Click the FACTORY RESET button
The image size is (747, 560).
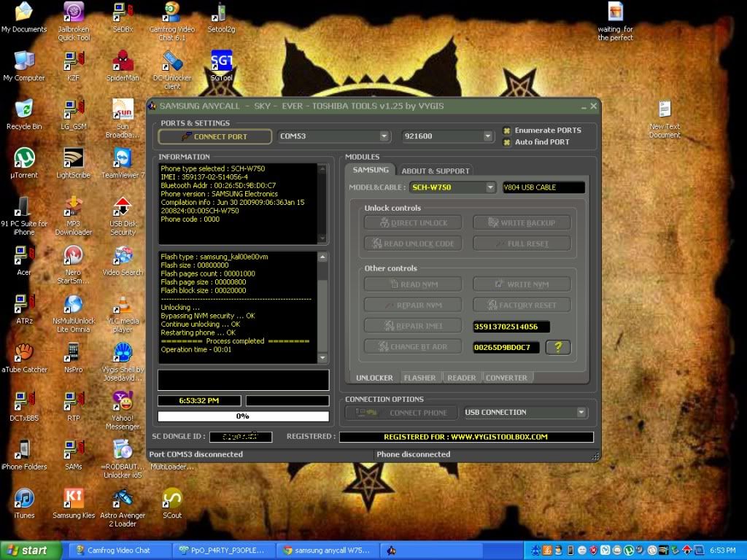point(522,305)
